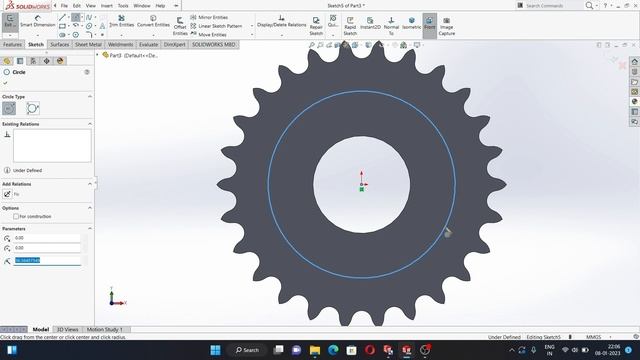Open the FeatureManager design tree tab

(x=7, y=61)
